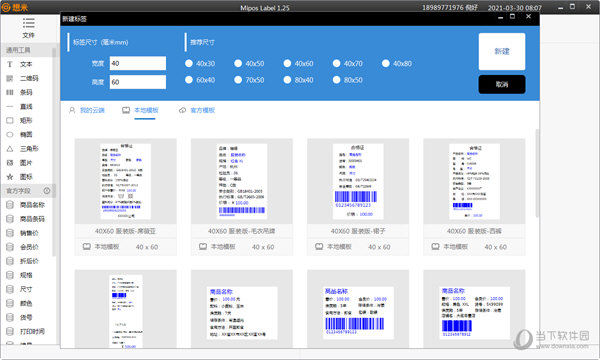Click the 2021-03-30 08:07 date text
This screenshot has width=600, height=360.
click(x=515, y=8)
